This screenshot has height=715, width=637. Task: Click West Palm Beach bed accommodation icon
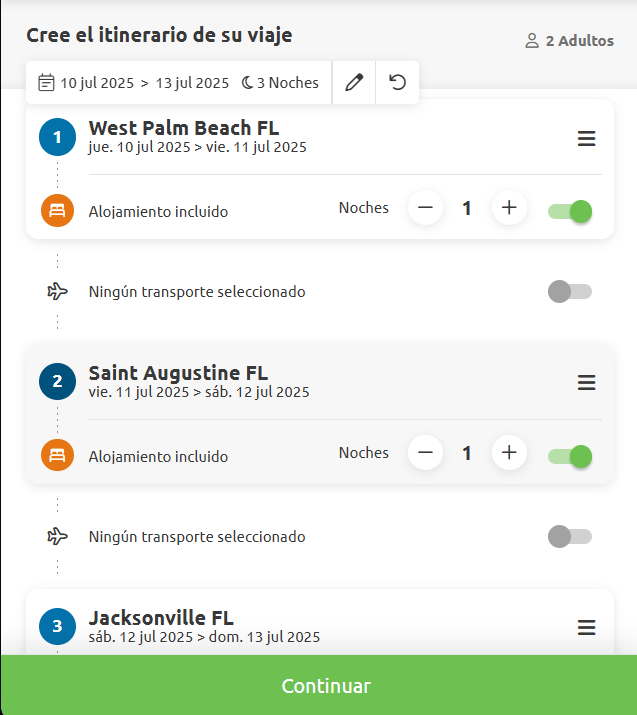coord(57,211)
